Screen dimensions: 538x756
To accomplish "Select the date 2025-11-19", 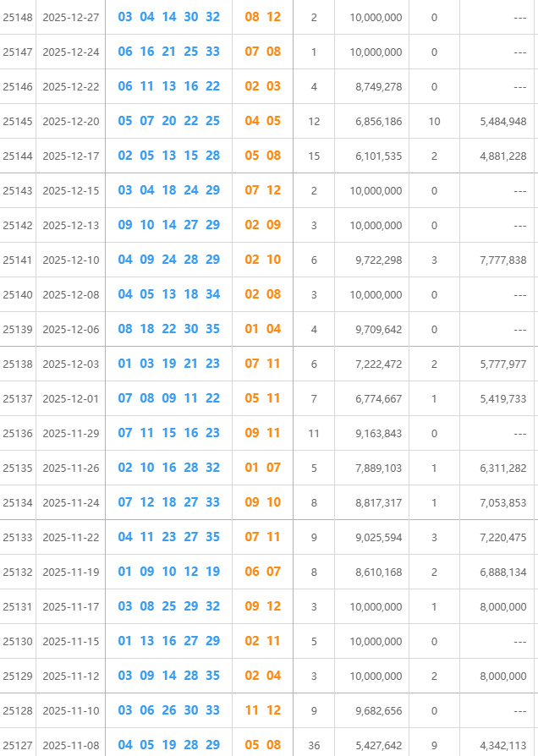I will 71,572.
